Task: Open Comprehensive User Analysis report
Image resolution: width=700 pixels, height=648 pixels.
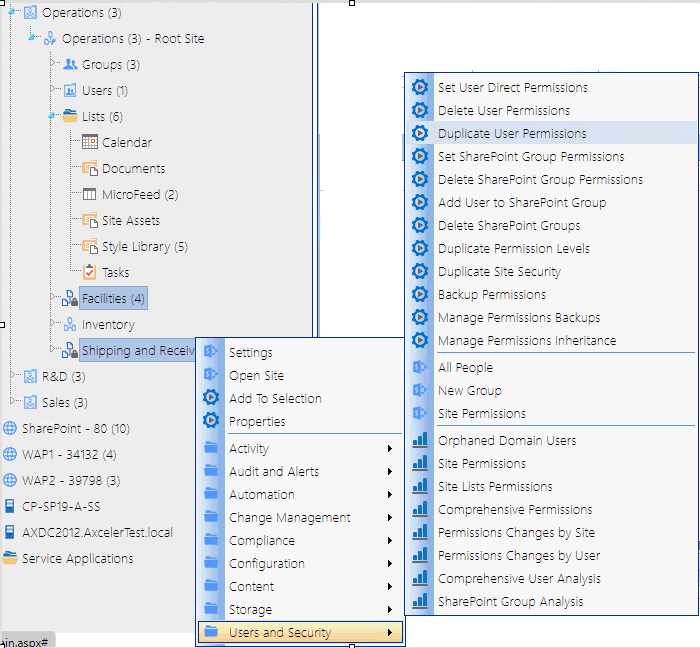Action: pyautogui.click(x=552, y=578)
